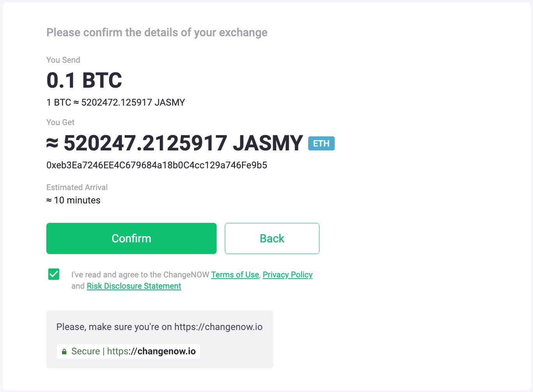Click the You Send label
The width and height of the screenshot is (533, 392).
tap(63, 60)
